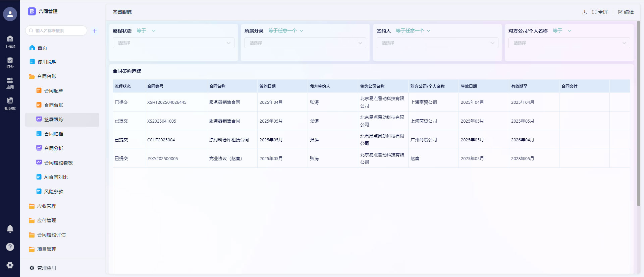Click the plus icon beside search box
The image size is (644, 277).
click(x=95, y=31)
